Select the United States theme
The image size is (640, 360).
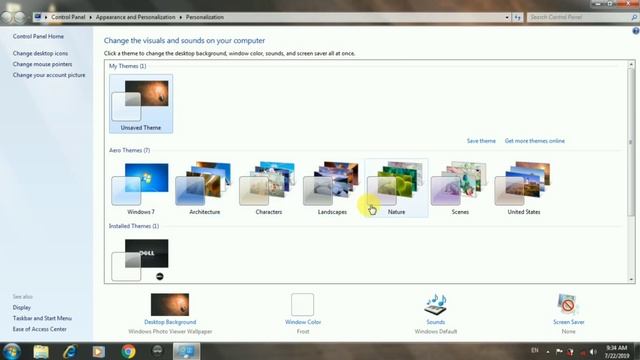(524, 188)
